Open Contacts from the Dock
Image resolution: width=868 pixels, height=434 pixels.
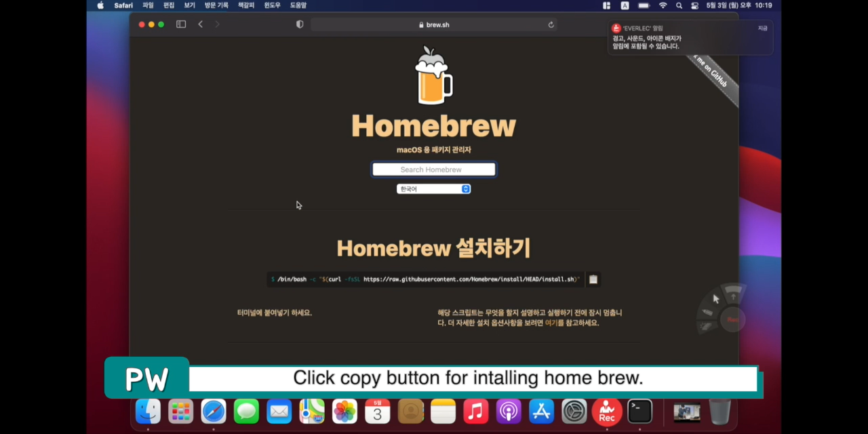[x=410, y=411]
